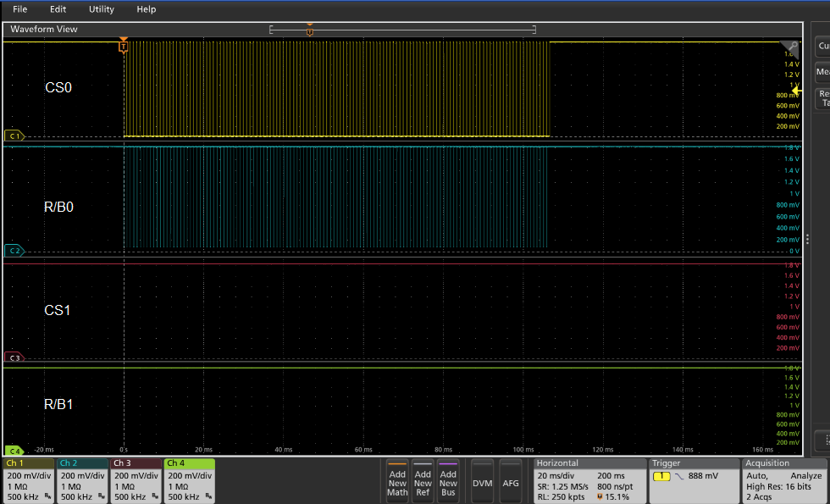Open the Ch 2 badge settings
Screen dimensions: 830x504
[x=80, y=481]
